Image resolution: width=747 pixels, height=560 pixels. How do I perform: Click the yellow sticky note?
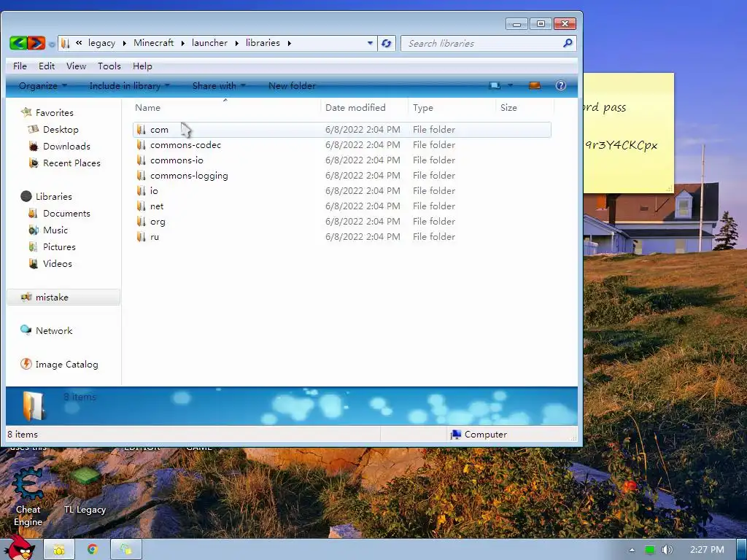[x=629, y=133]
